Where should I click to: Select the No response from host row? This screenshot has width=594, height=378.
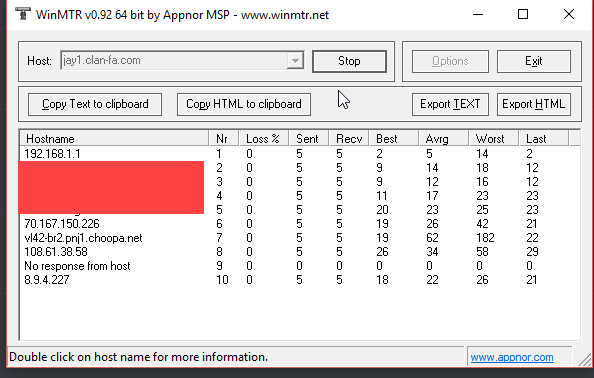point(299,266)
